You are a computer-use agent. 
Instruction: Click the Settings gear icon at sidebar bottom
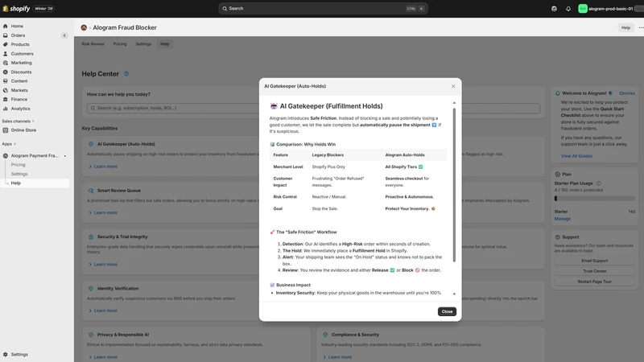pos(6,354)
